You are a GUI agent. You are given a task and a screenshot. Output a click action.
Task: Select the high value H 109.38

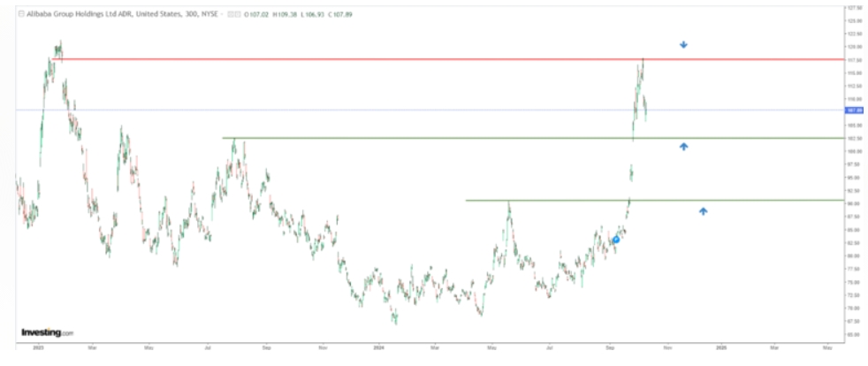coord(285,14)
